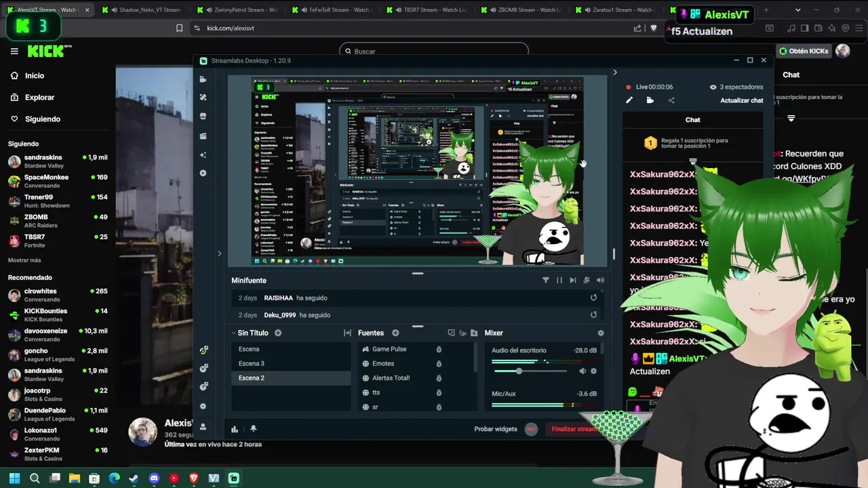Open the camera icon under Live timer
This screenshot has height=488, width=868.
(650, 100)
